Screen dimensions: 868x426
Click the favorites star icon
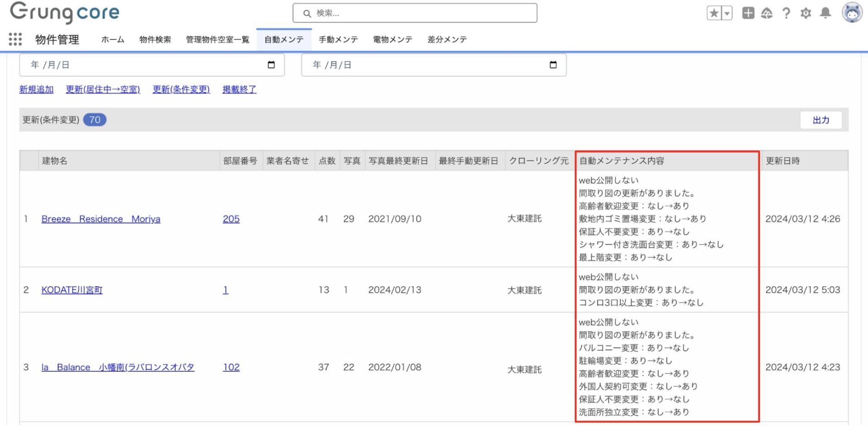[714, 13]
